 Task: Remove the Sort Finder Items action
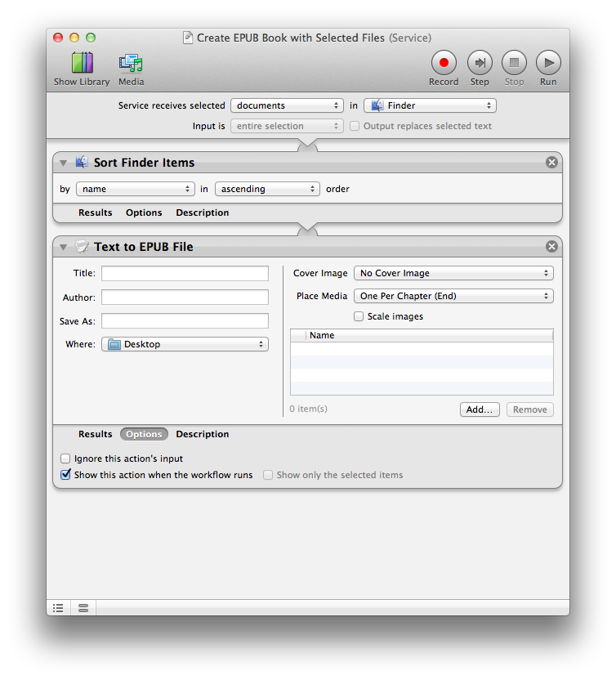pos(551,163)
